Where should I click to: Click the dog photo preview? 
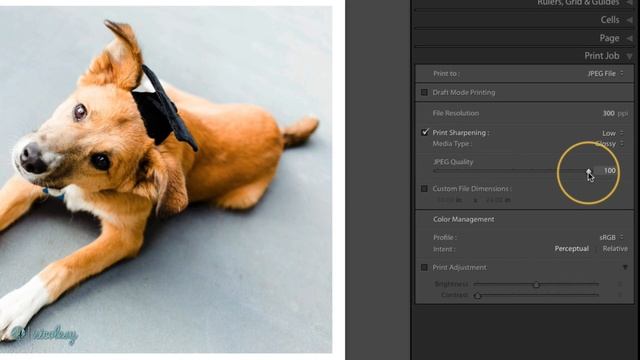click(166, 179)
